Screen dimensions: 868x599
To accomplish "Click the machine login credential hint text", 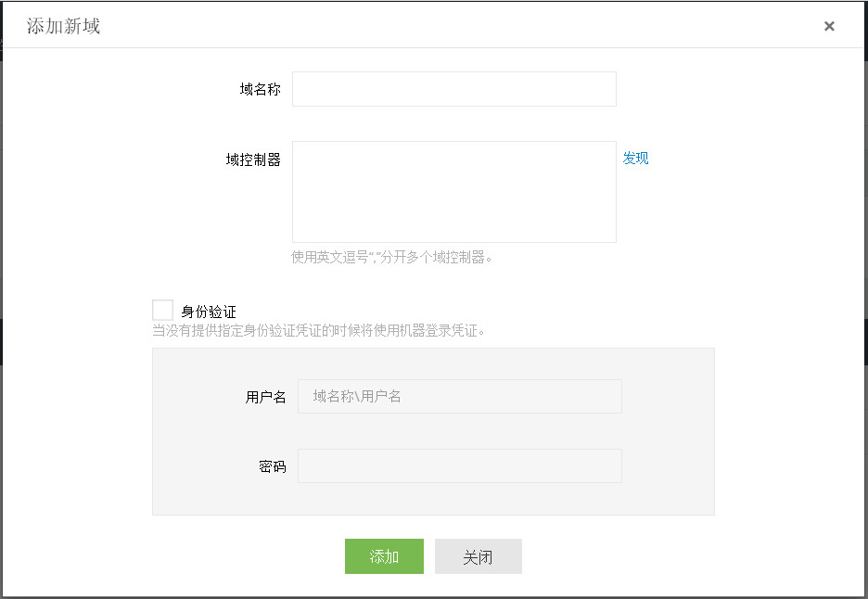I will (x=319, y=330).
